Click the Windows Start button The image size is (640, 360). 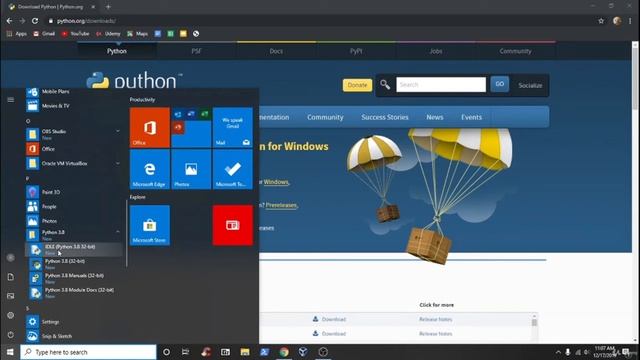[x=10, y=352]
